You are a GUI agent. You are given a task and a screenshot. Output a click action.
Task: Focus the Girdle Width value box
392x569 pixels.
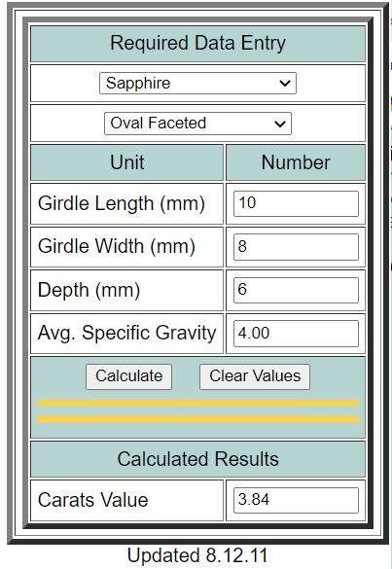point(296,247)
